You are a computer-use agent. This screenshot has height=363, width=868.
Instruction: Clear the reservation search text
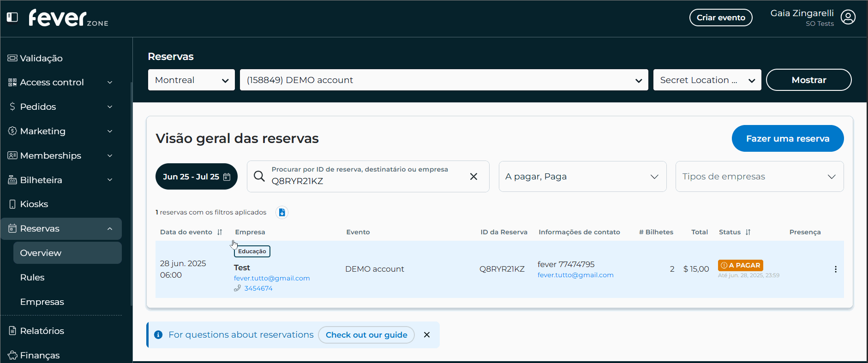pyautogui.click(x=473, y=176)
